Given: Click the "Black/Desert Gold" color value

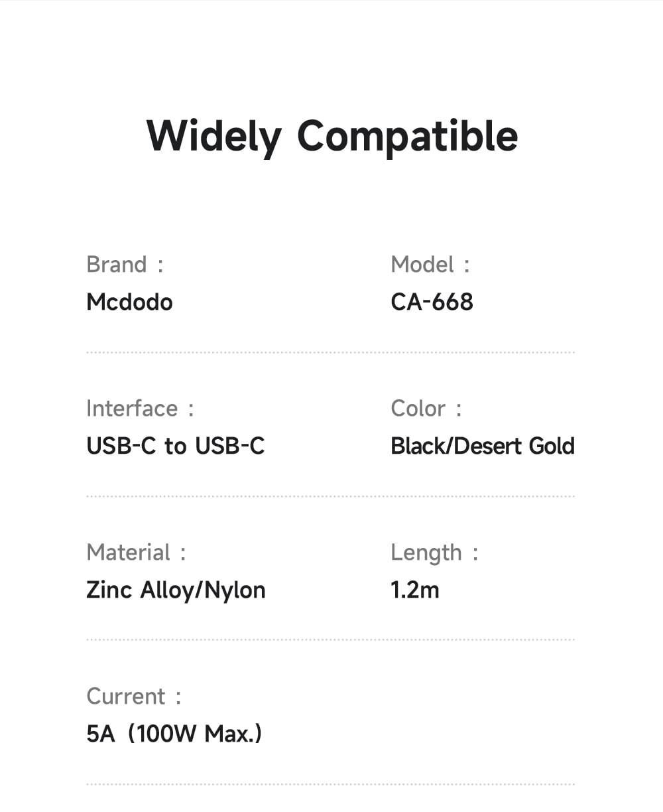Looking at the screenshot, I should (483, 446).
